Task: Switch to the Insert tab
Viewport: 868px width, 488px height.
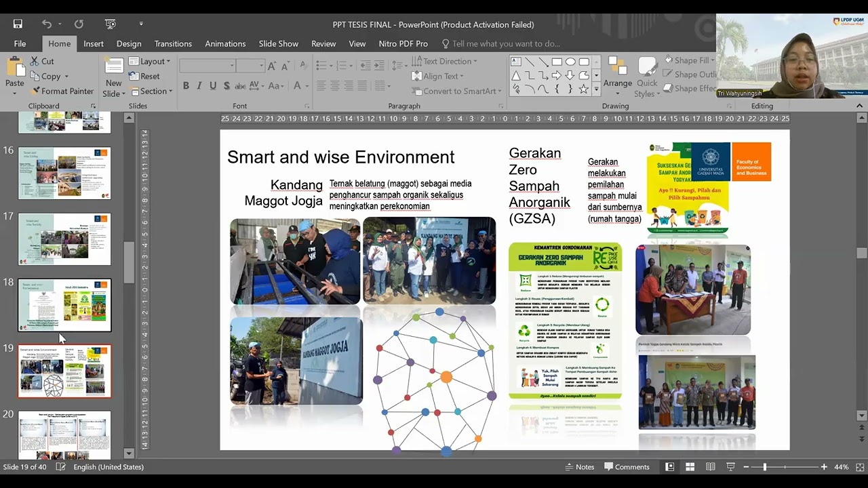Action: pos(94,43)
